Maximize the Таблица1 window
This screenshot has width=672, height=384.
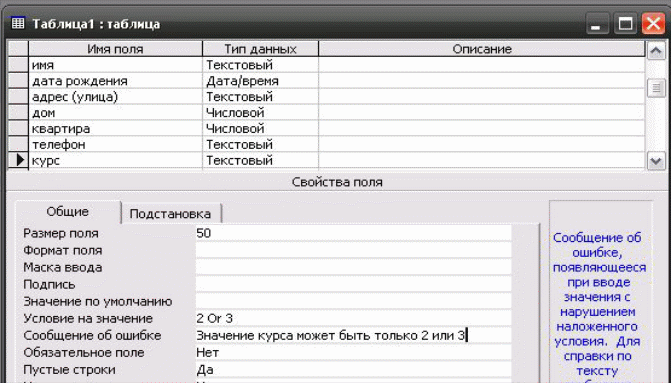click(625, 24)
